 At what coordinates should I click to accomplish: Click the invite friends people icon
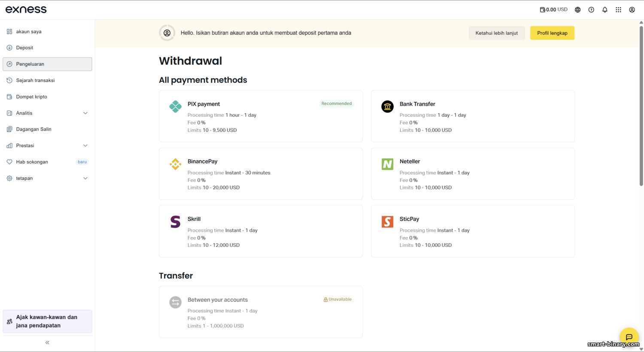tap(9, 322)
